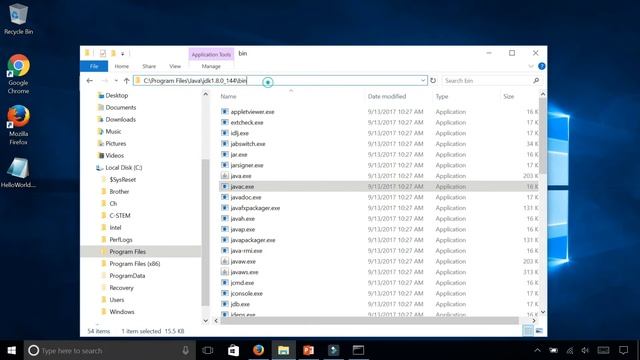Open the Action Center notifications icon
Image resolution: width=640 pixels, height=360 pixels.
pos(623,350)
